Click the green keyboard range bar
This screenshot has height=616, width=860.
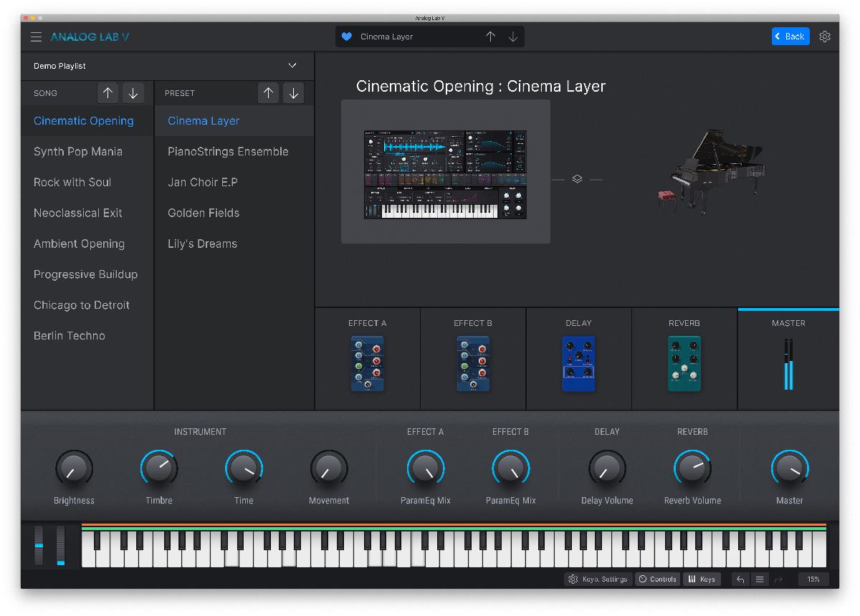(x=454, y=529)
